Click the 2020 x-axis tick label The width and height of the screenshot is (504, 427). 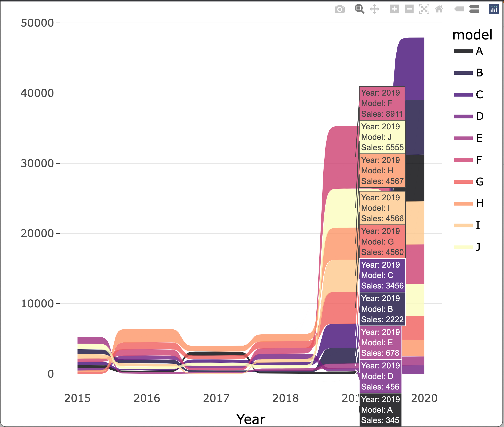pyautogui.click(x=424, y=398)
